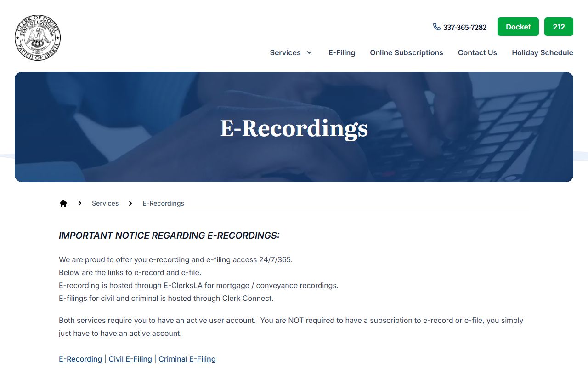Click the E-Recordings banner heading
Image resolution: width=588 pixels, height=368 pixels.
(294, 128)
